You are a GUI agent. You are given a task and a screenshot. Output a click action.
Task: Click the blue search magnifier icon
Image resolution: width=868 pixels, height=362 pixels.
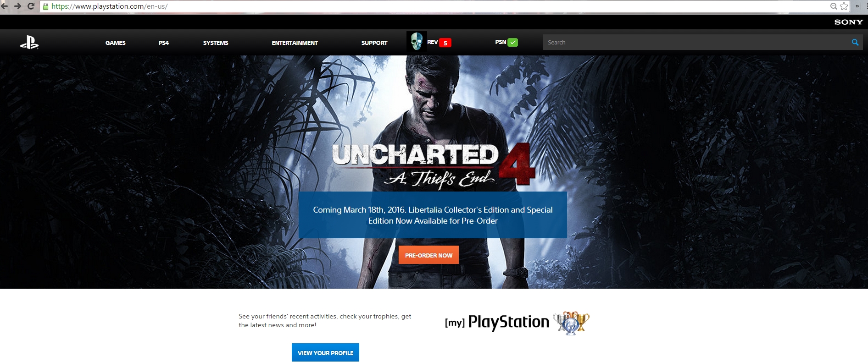pyautogui.click(x=855, y=42)
